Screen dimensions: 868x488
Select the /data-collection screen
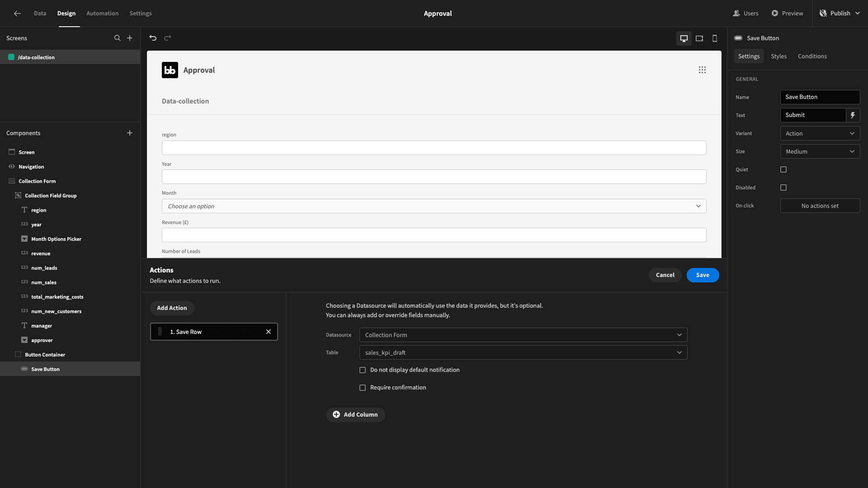coord(70,57)
